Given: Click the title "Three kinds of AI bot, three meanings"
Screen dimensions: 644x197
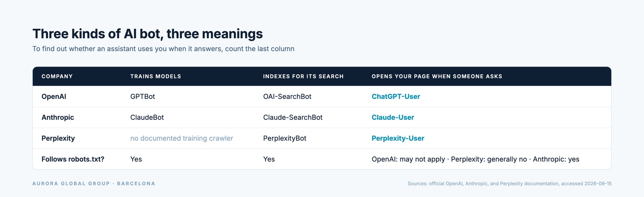Looking at the screenshot, I should click(147, 34).
